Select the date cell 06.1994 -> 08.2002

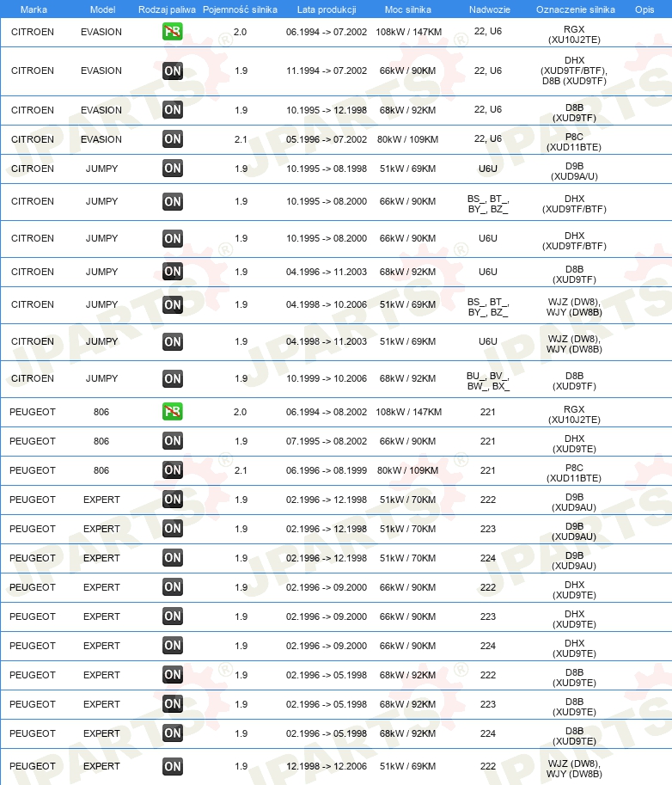327,412
